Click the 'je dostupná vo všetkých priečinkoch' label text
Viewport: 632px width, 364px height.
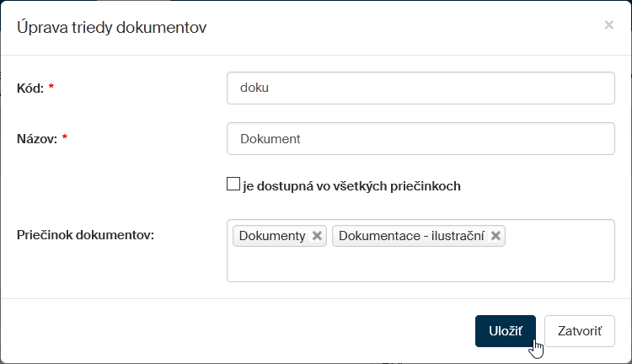(351, 186)
